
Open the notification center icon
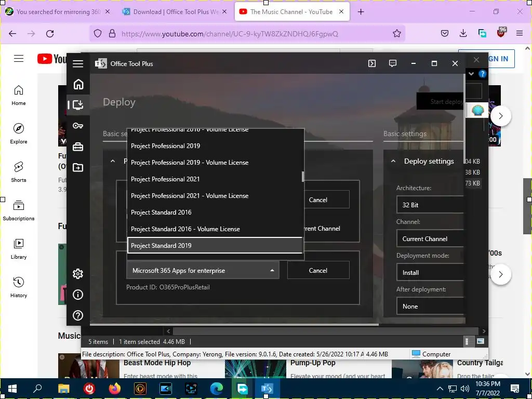tap(515, 389)
